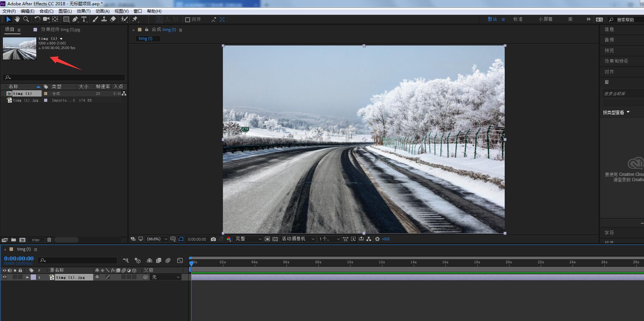Enable the 对齐 snapping option
Screen dimensions: 644x321
point(187,19)
